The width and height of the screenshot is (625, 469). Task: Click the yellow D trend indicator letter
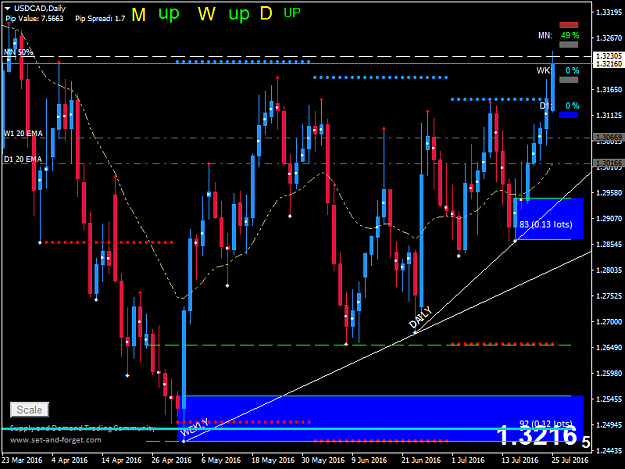click(266, 14)
